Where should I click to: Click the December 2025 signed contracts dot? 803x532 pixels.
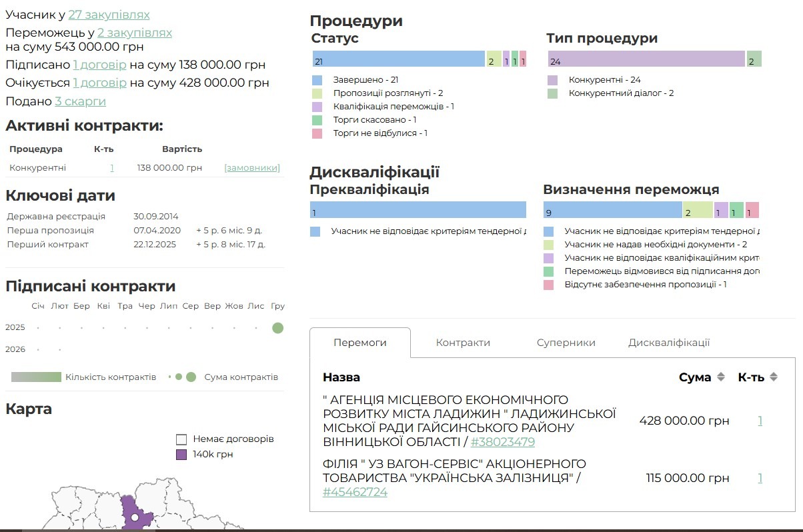tap(277, 328)
